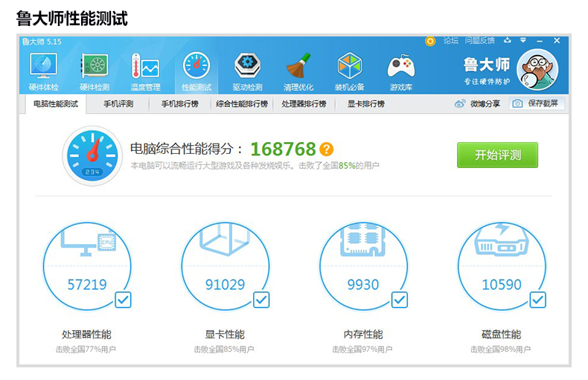The image size is (588, 380).
Task: Toggle the 处理器性能 test checkbox
Action: coord(123,300)
